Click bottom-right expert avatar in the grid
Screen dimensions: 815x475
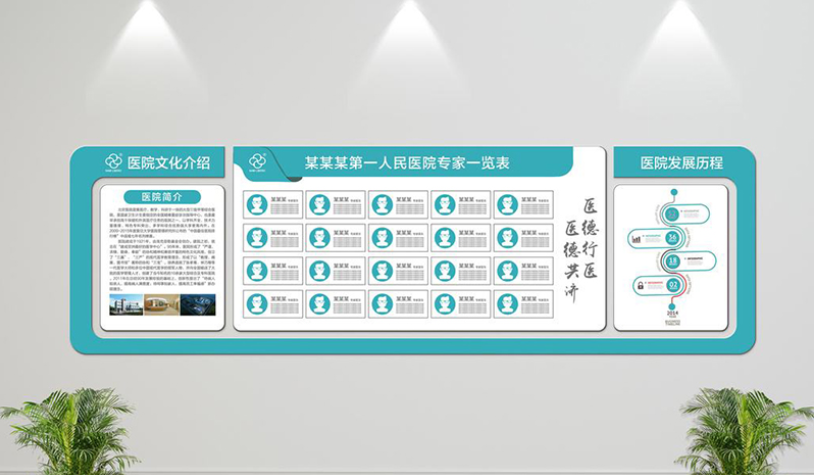tap(507, 304)
